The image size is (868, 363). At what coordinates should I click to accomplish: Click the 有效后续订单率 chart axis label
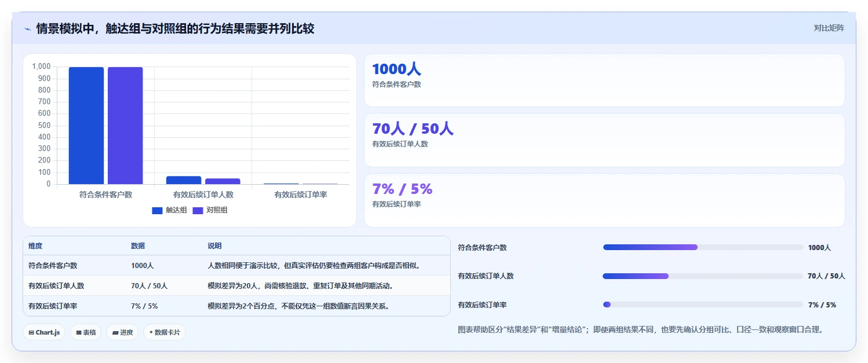pyautogui.click(x=301, y=195)
